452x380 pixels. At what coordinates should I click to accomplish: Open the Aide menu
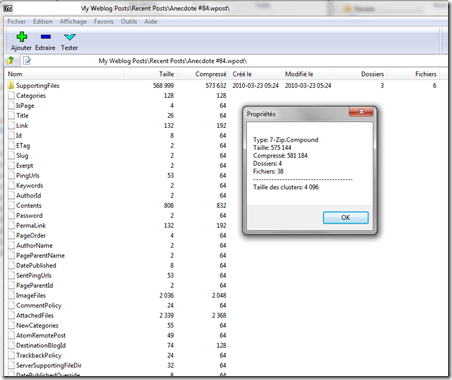tap(151, 21)
